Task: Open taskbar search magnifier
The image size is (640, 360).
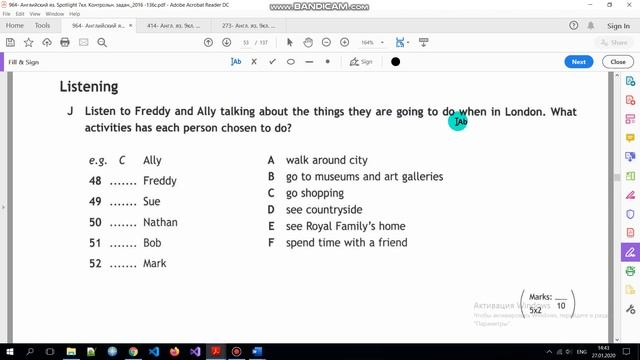Action: click(x=30, y=351)
